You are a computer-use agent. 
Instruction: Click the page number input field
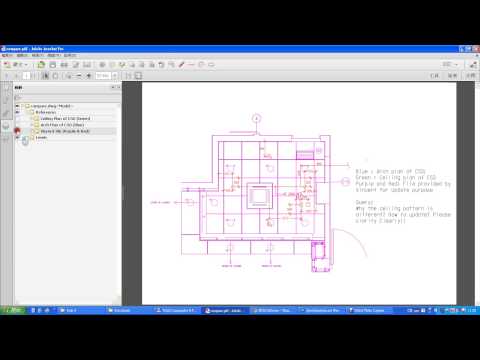(26, 76)
